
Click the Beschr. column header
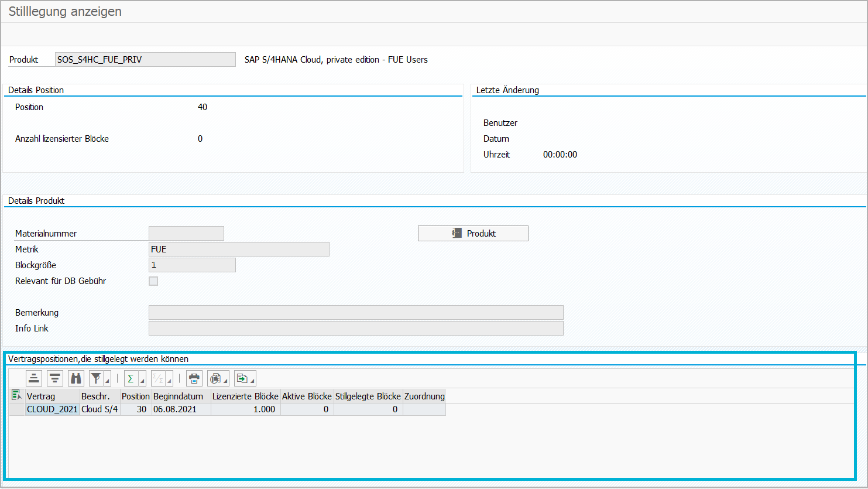click(x=100, y=396)
